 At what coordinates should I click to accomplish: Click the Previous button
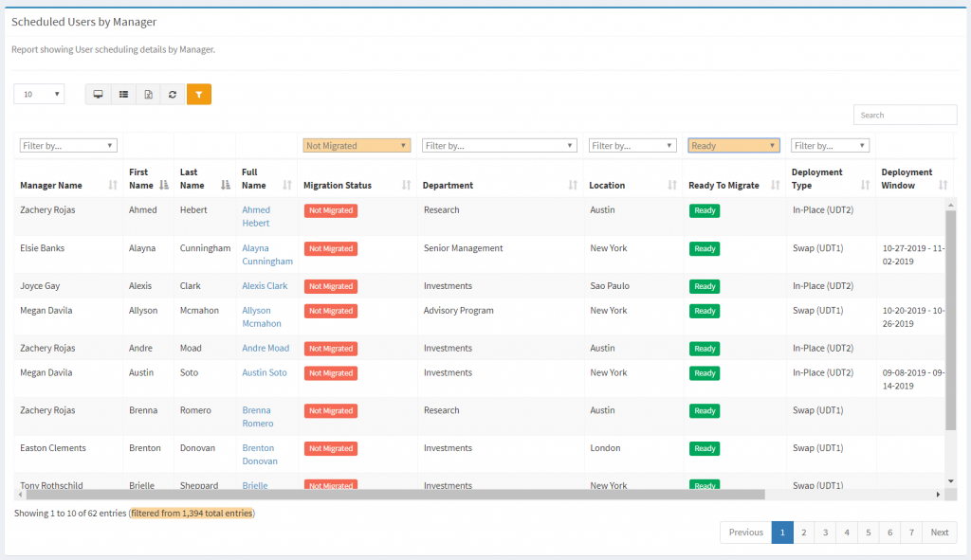[x=746, y=533]
